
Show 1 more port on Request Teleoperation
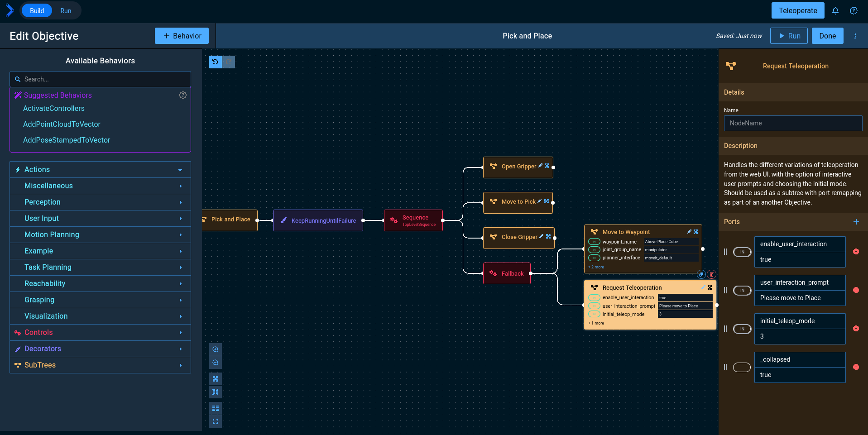tap(596, 323)
